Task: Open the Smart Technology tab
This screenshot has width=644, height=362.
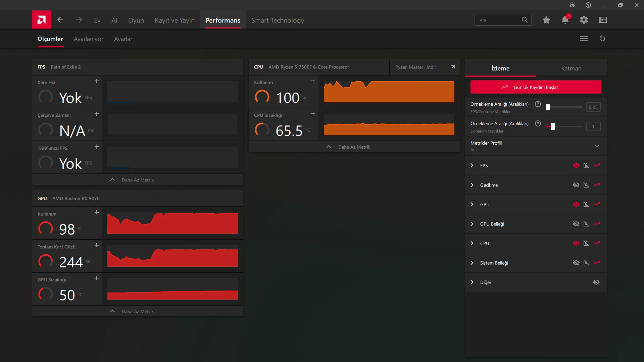Action: point(278,20)
